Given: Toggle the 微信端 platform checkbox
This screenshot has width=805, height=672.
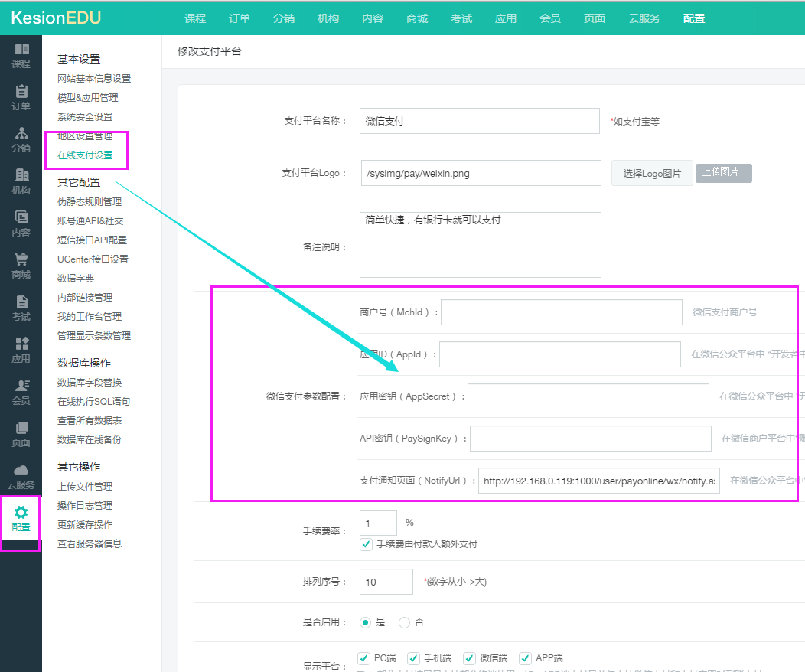Looking at the screenshot, I should [x=470, y=658].
